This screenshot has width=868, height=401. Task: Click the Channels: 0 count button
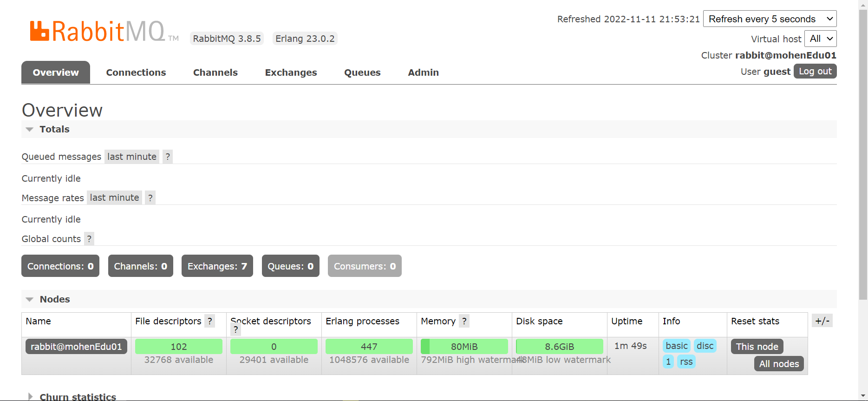[x=141, y=266]
